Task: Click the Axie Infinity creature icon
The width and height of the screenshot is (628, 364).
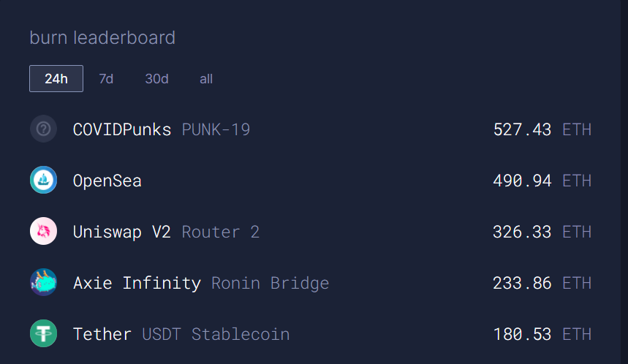Action: coord(43,283)
